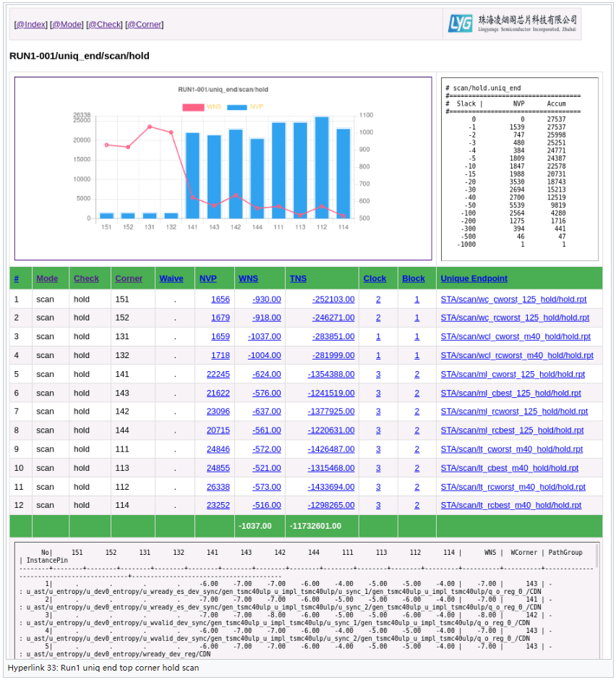
Task: Toggle the WNS legend swatch in chart
Action: (193, 107)
